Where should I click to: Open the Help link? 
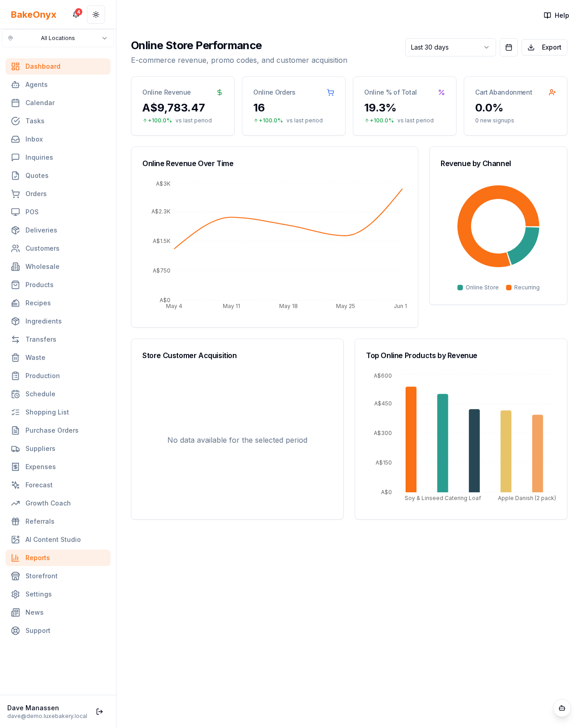pos(557,15)
